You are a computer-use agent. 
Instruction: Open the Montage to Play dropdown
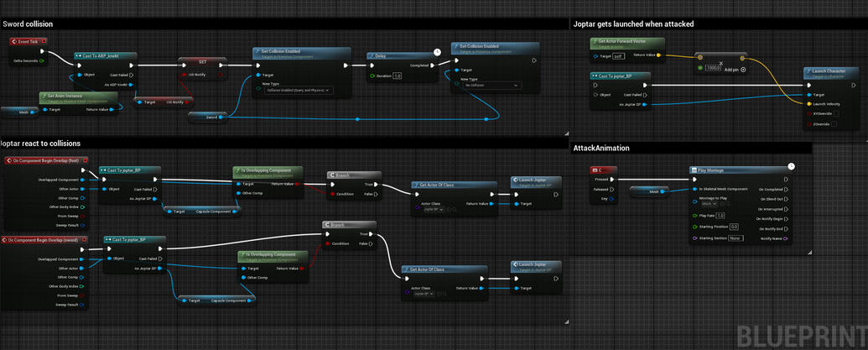[x=709, y=204]
